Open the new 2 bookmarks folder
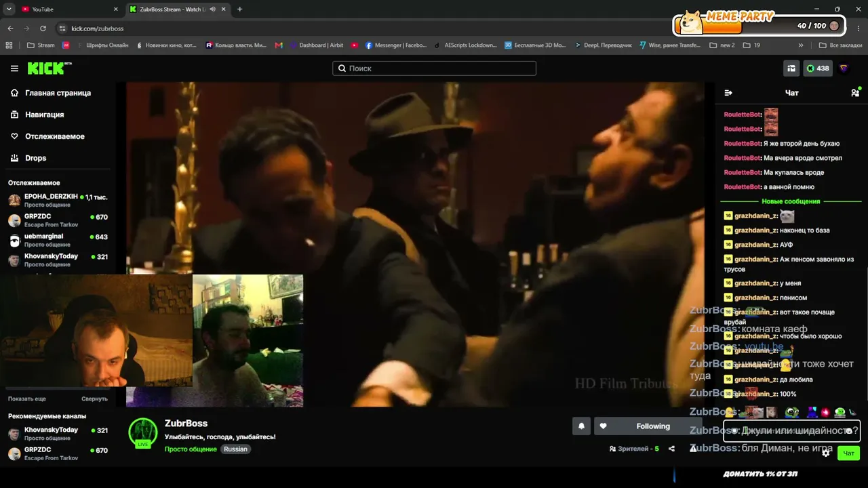The width and height of the screenshot is (868, 488). (722, 45)
